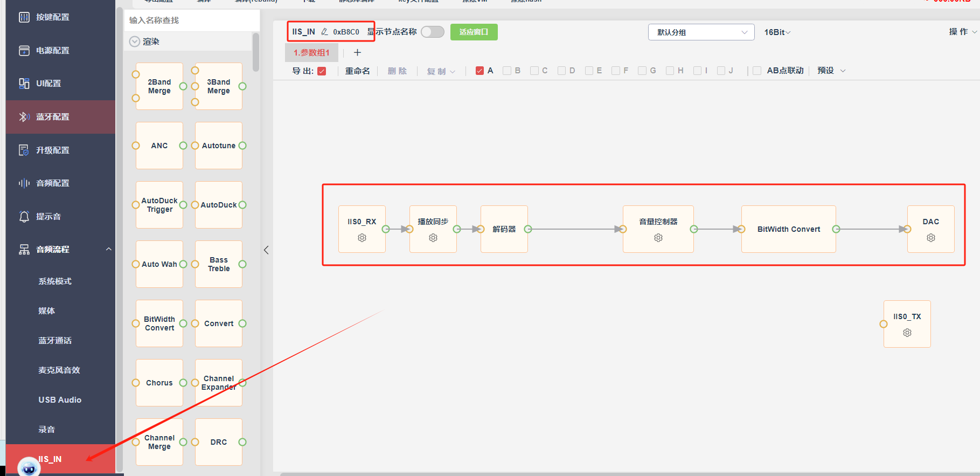Add a new parameter group tab
The image size is (980, 476).
357,52
